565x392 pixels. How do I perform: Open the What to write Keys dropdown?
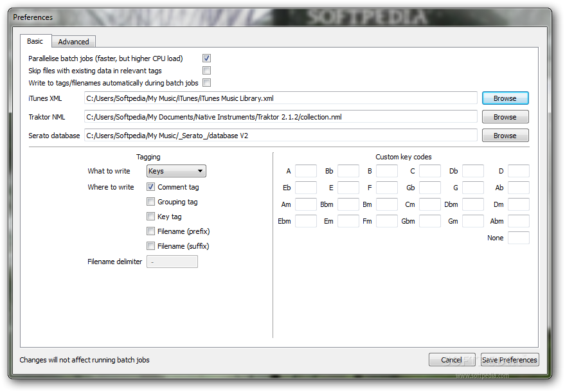(176, 171)
